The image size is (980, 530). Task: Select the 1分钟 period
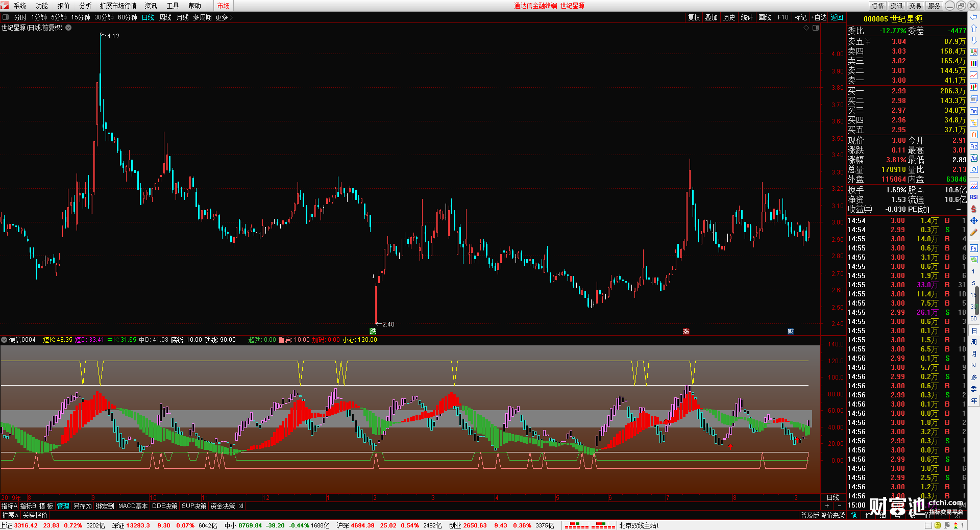click(39, 17)
